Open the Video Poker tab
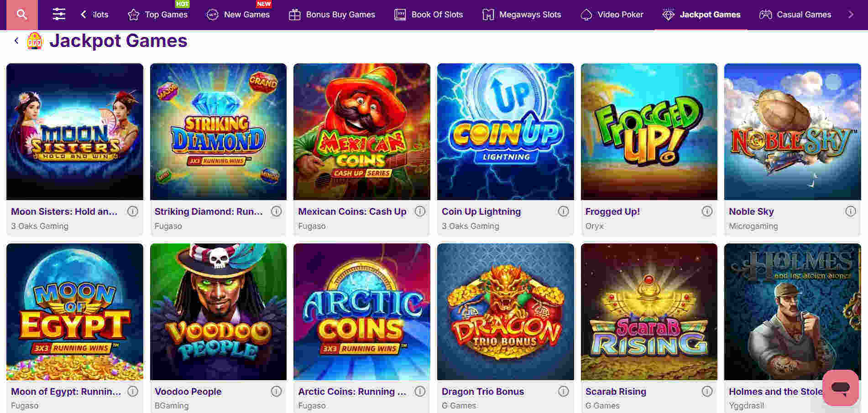 612,15
